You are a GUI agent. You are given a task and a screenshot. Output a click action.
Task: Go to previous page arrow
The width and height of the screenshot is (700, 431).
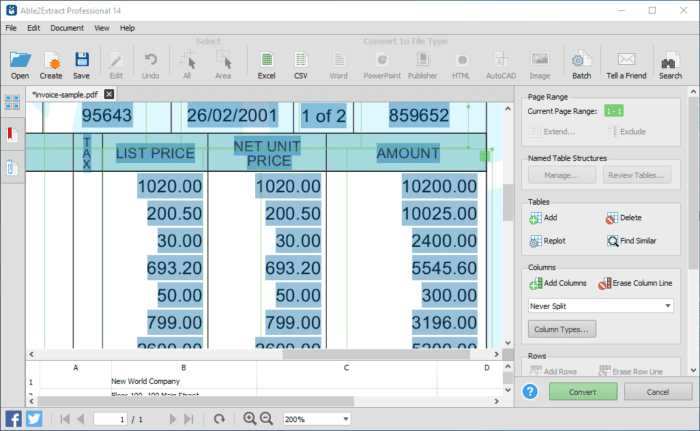pyautogui.click(x=80, y=419)
